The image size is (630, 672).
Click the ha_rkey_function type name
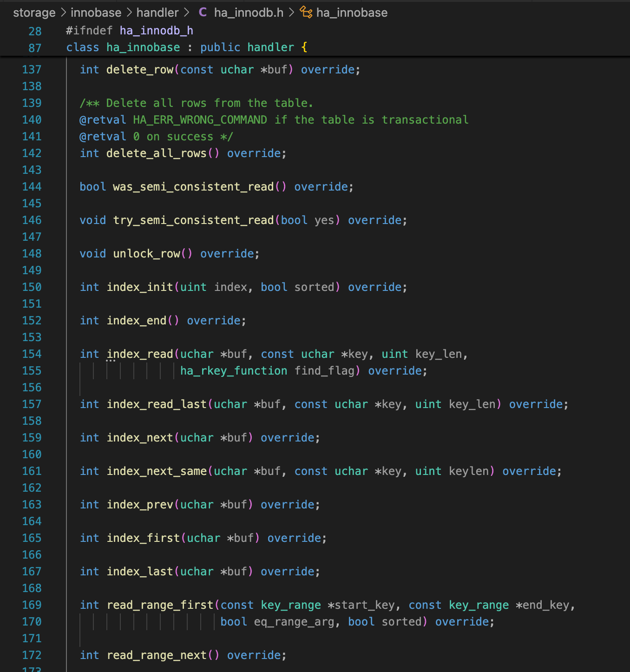(234, 371)
